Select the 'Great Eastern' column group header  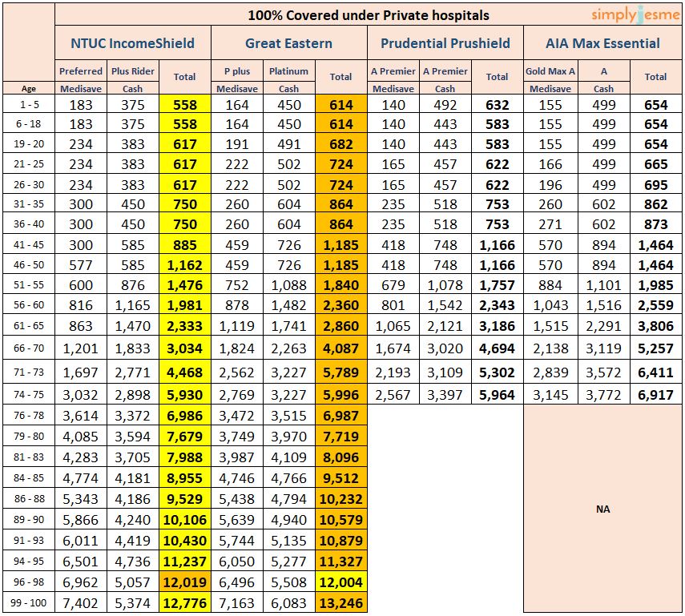coord(288,43)
